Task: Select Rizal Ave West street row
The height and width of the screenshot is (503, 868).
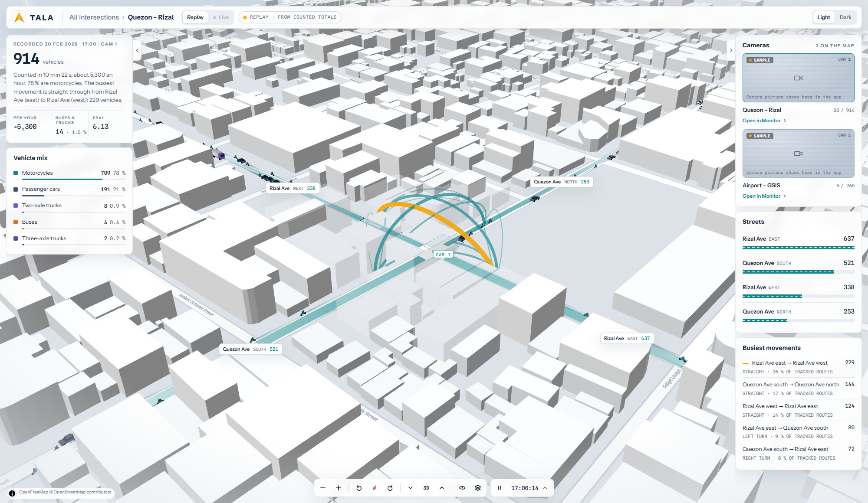Action: pyautogui.click(x=798, y=291)
